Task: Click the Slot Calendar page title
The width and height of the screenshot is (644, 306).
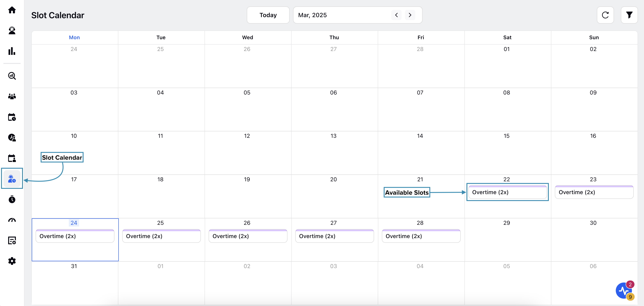Action: coord(58,15)
